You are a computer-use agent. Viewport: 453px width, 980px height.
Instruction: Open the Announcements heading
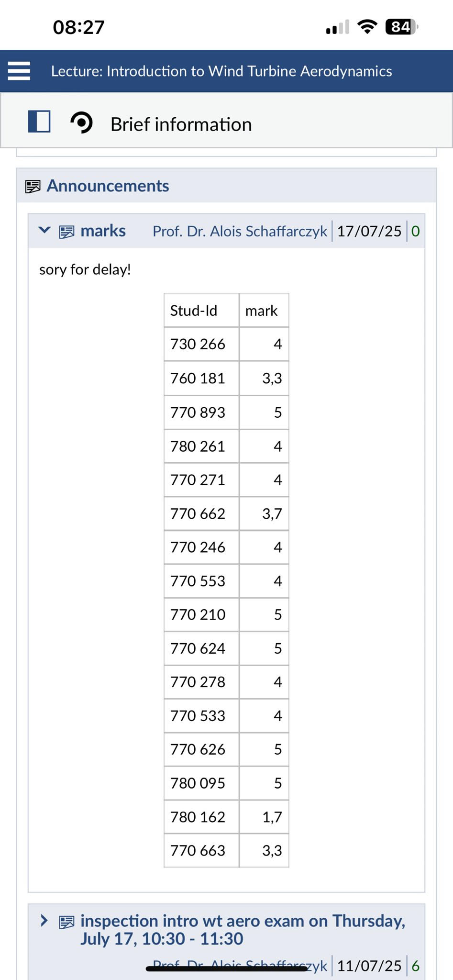[x=108, y=186]
